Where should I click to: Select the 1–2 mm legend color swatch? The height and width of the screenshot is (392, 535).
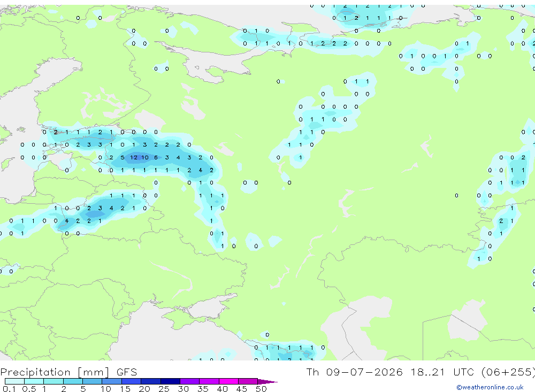(53, 381)
